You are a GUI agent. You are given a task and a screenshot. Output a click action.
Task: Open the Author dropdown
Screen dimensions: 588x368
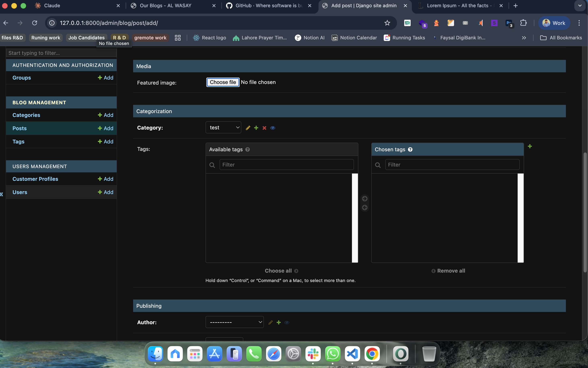click(x=234, y=322)
